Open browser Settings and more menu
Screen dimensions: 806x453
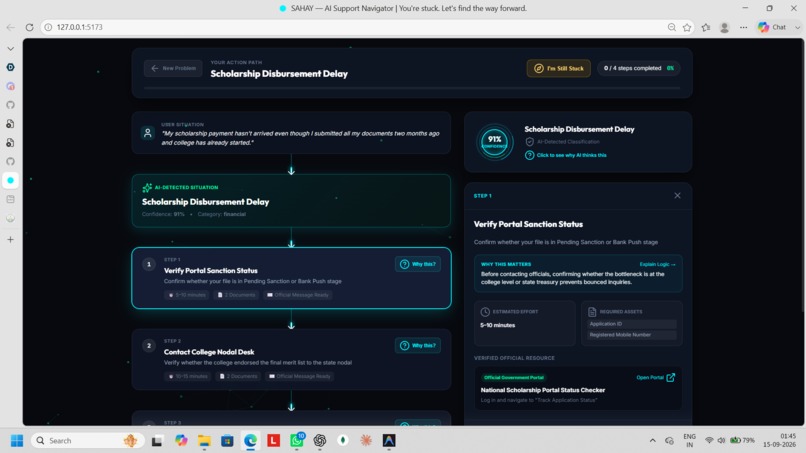743,27
